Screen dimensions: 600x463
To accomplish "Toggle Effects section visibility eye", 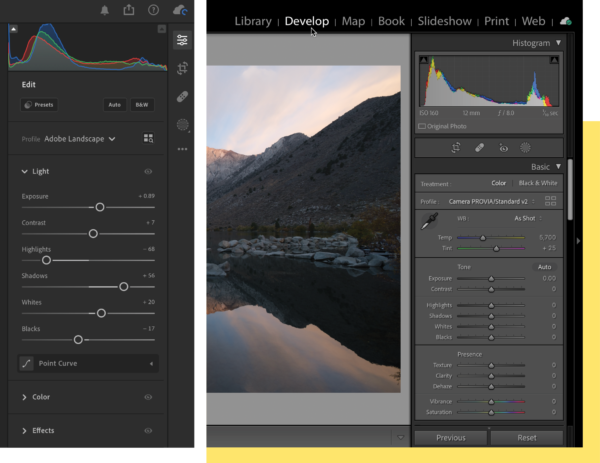I will pyautogui.click(x=148, y=430).
